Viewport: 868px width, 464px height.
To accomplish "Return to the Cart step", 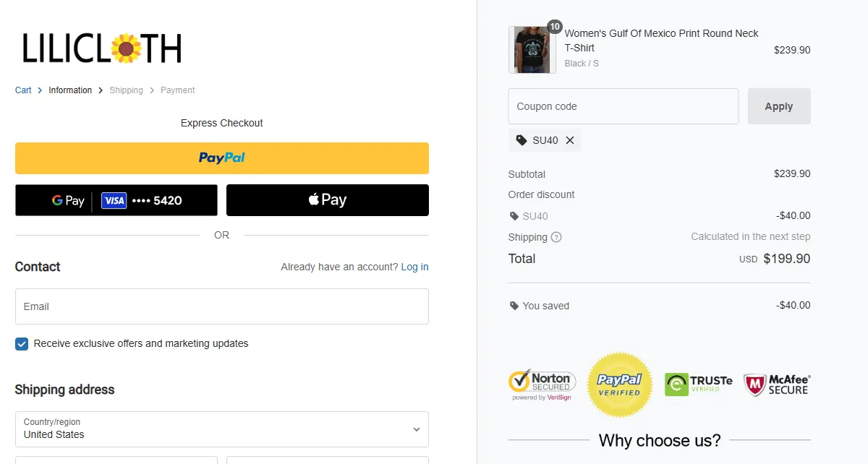I will [22, 90].
